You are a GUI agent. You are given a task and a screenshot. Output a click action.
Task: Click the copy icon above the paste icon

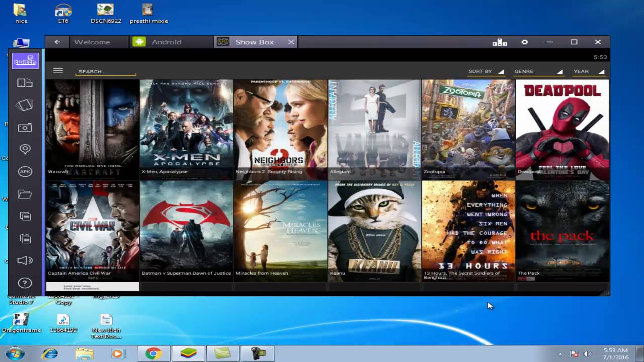[25, 216]
